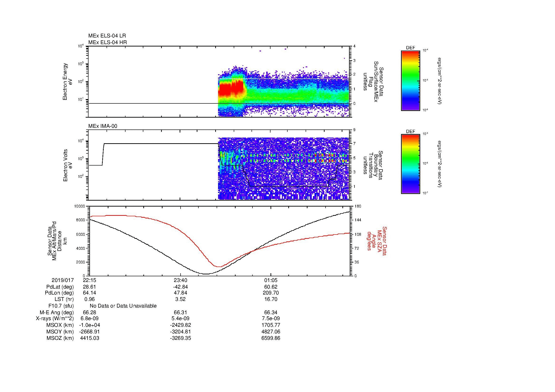Click the PdLon value '209.70'
Screen dimensions: 555x392
271,293
